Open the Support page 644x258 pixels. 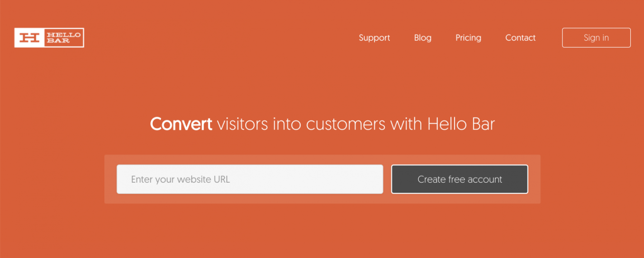click(374, 38)
